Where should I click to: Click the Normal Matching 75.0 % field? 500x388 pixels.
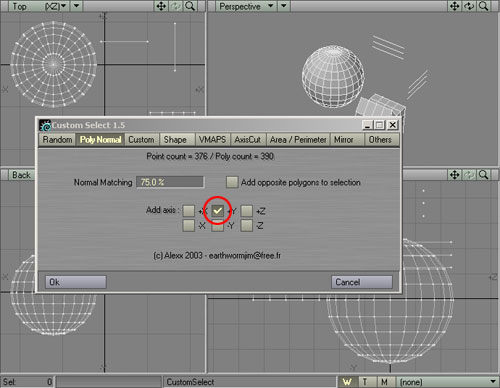(170, 182)
